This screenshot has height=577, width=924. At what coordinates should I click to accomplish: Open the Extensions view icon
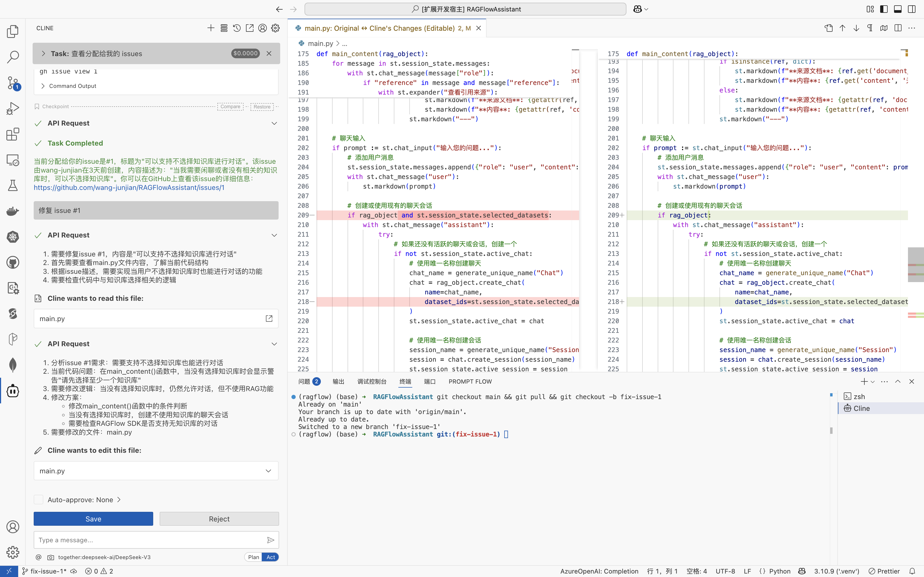click(13, 134)
